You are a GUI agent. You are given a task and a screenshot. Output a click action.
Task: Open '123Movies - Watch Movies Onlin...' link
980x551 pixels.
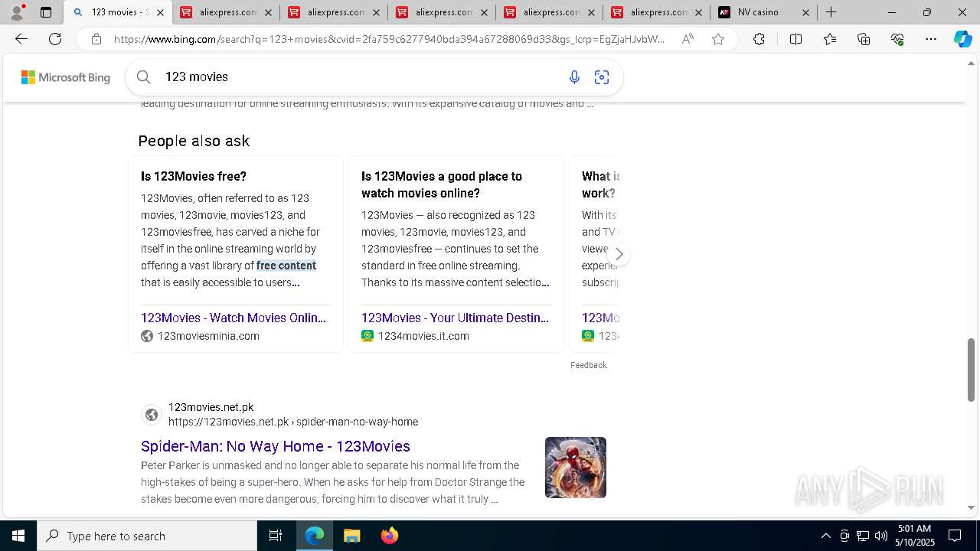[x=234, y=318]
